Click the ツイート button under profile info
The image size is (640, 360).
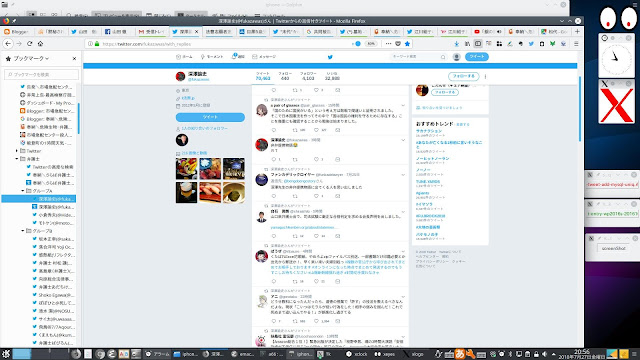[210, 117]
